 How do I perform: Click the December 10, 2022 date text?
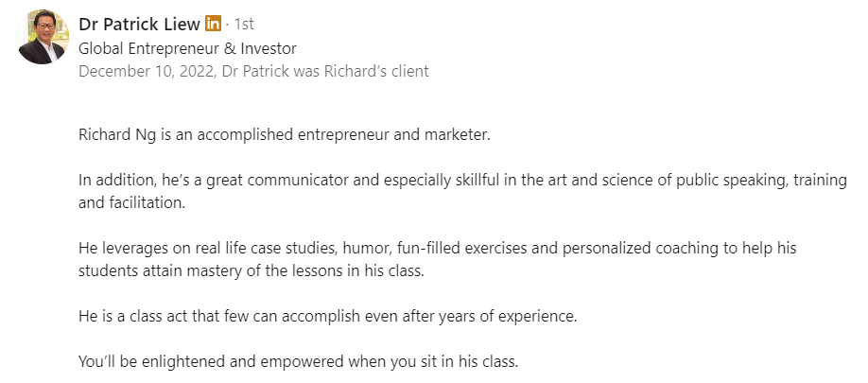[147, 71]
